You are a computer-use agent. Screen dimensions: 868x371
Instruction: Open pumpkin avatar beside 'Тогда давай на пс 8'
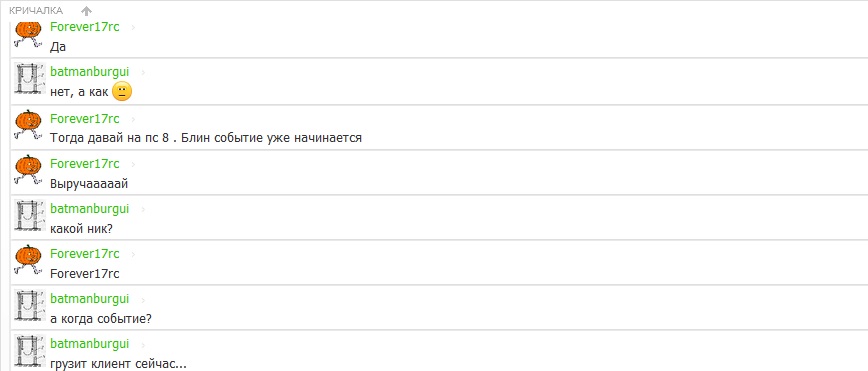pos(28,124)
